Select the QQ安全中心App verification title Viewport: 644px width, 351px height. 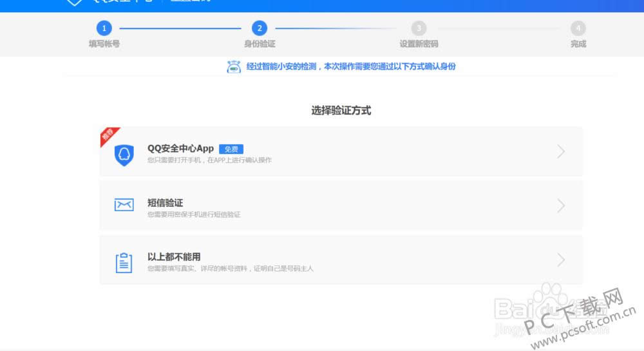[x=181, y=148]
